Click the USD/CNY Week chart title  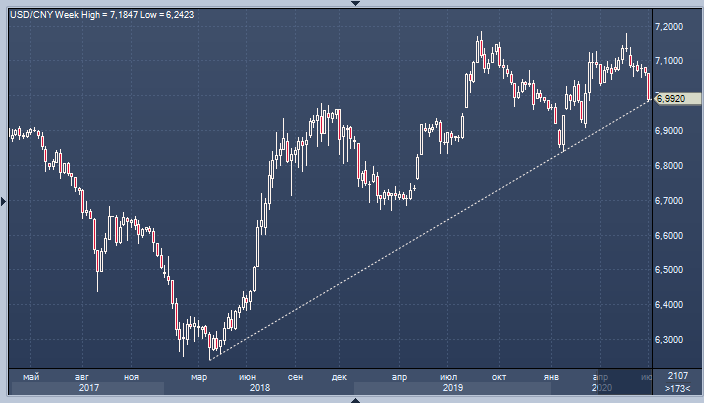[x=110, y=10]
